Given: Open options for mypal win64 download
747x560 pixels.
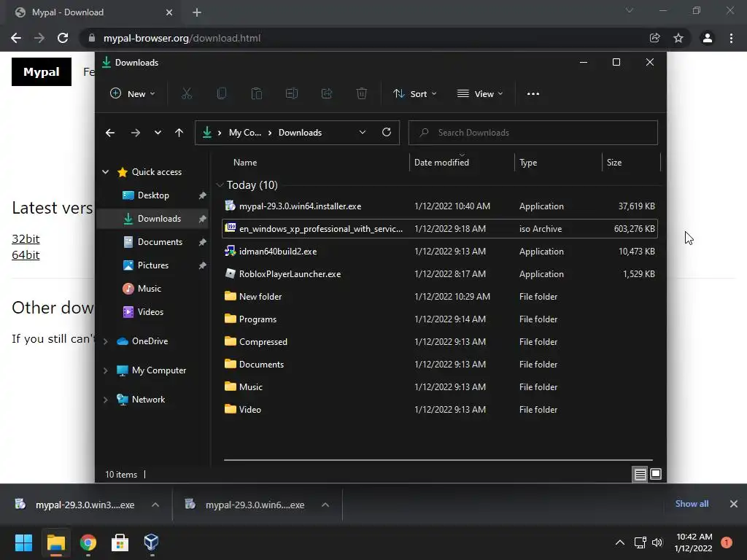Looking at the screenshot, I should pyautogui.click(x=325, y=505).
